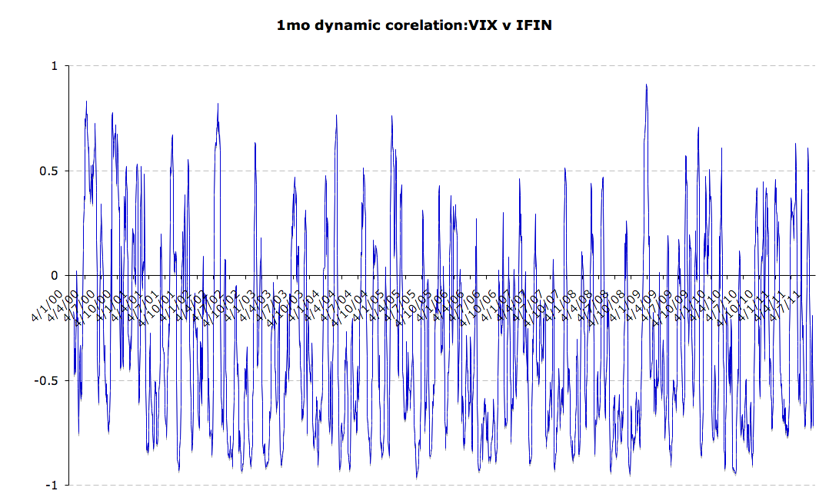Image resolution: width=829 pixels, height=504 pixels.
Task: Select the x-axis date label '4/10/03'
Action: point(286,307)
